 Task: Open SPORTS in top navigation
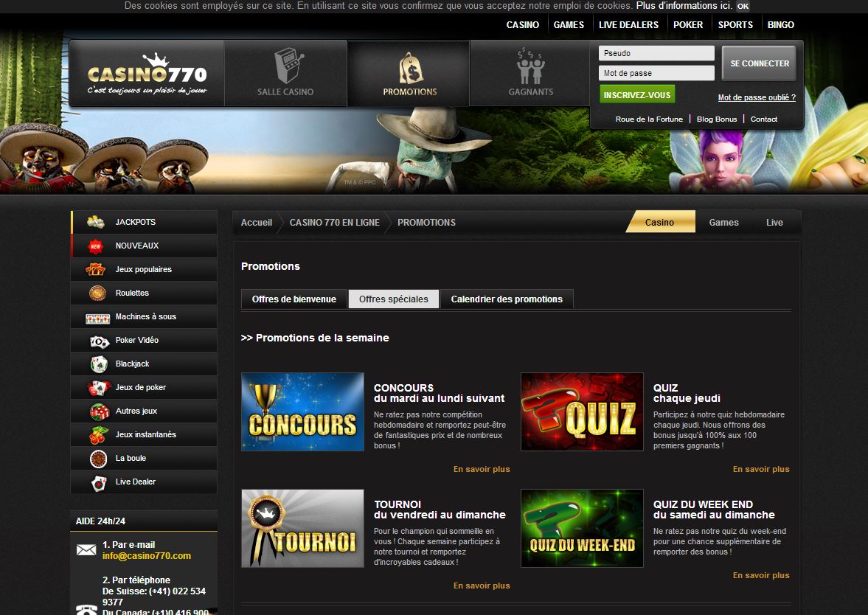click(x=735, y=25)
